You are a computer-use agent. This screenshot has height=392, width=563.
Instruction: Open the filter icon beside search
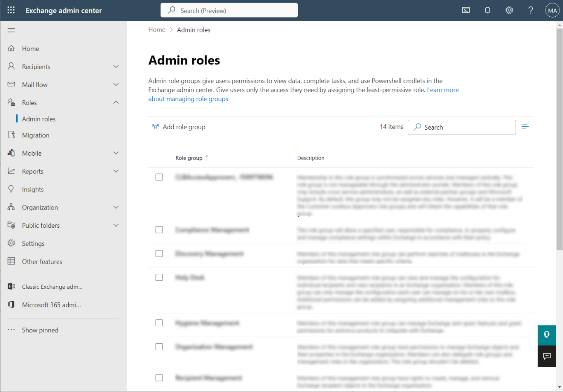coord(525,126)
